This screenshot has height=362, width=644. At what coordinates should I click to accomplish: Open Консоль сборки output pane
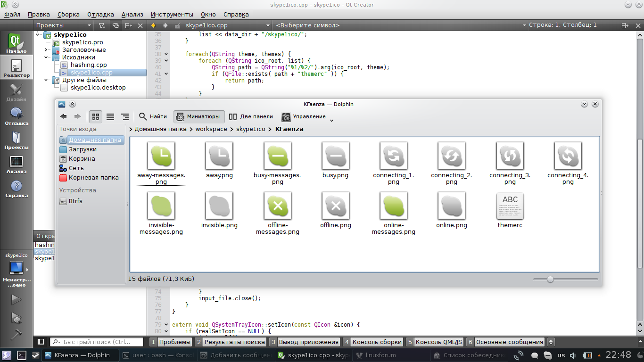(x=372, y=342)
